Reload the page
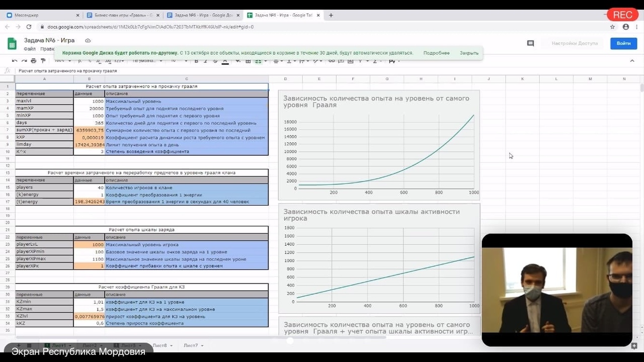 [x=29, y=27]
